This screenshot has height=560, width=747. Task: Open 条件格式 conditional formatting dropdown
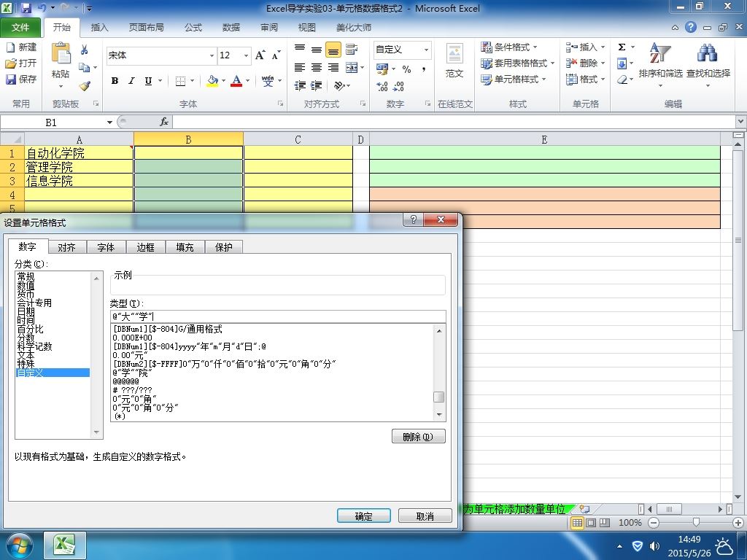[x=508, y=47]
